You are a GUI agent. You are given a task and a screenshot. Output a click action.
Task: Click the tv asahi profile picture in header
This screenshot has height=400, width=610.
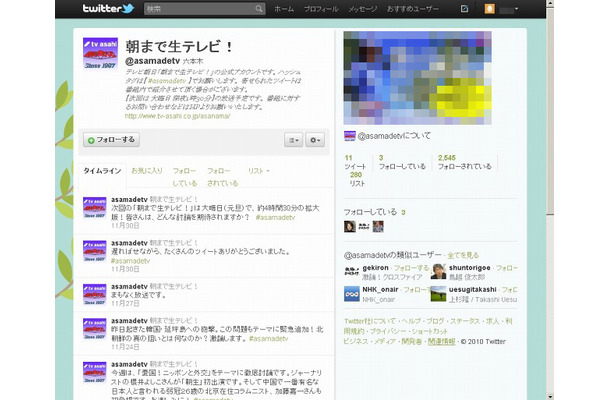point(100,54)
